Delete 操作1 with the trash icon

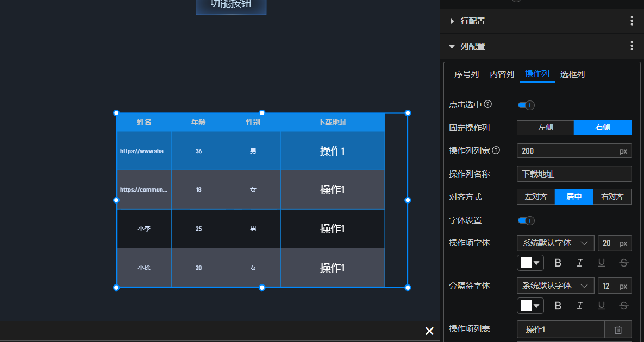click(618, 330)
